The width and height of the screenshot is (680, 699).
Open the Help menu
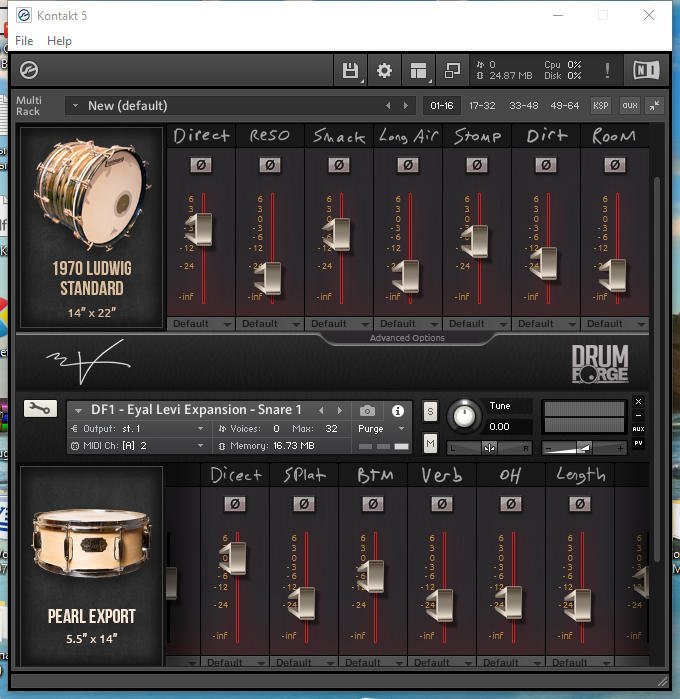pos(59,41)
